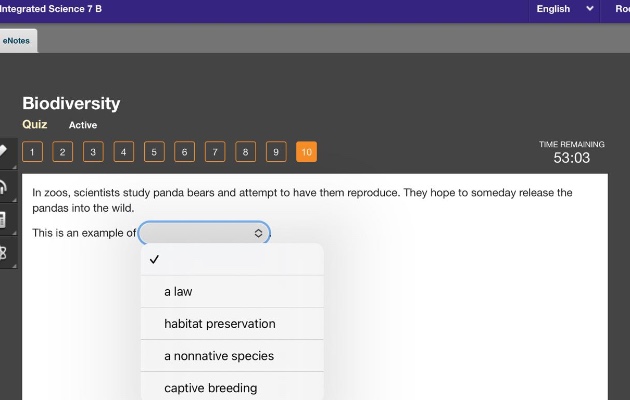Go to question 7
This screenshot has width=630, height=400.
pos(215,152)
